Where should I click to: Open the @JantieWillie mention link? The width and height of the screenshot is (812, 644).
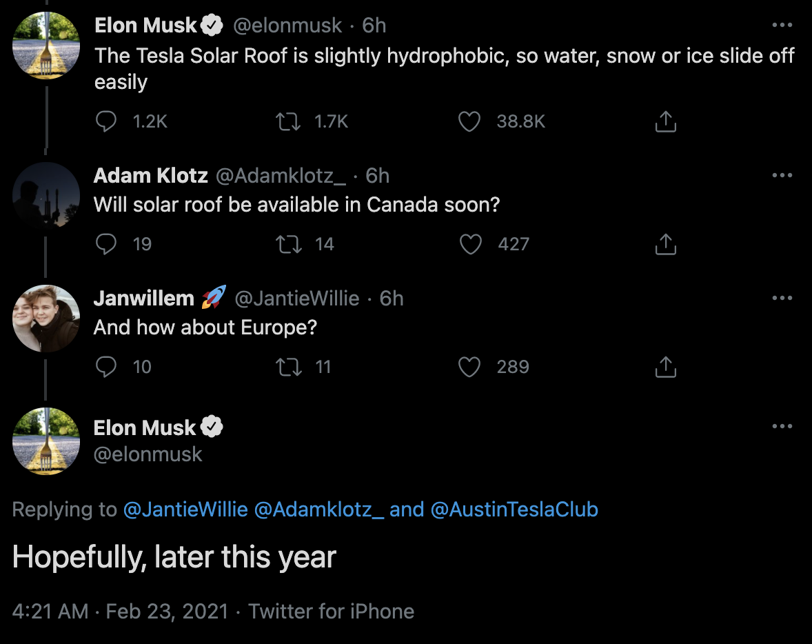tap(185, 510)
